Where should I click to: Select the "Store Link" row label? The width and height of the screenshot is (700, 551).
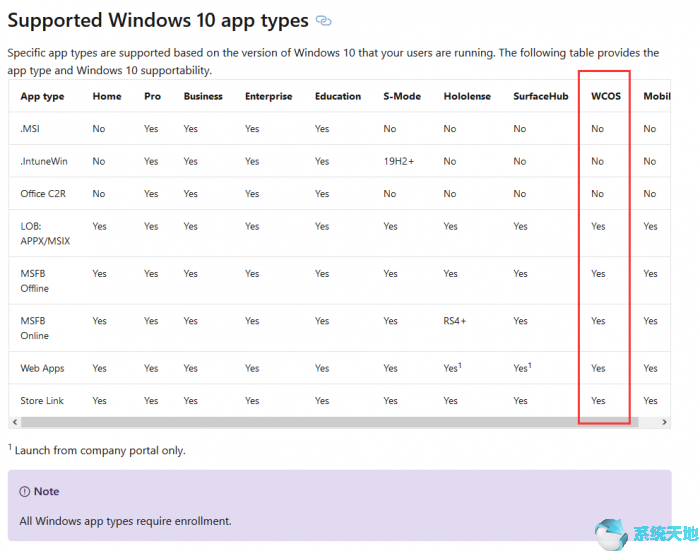pos(42,401)
